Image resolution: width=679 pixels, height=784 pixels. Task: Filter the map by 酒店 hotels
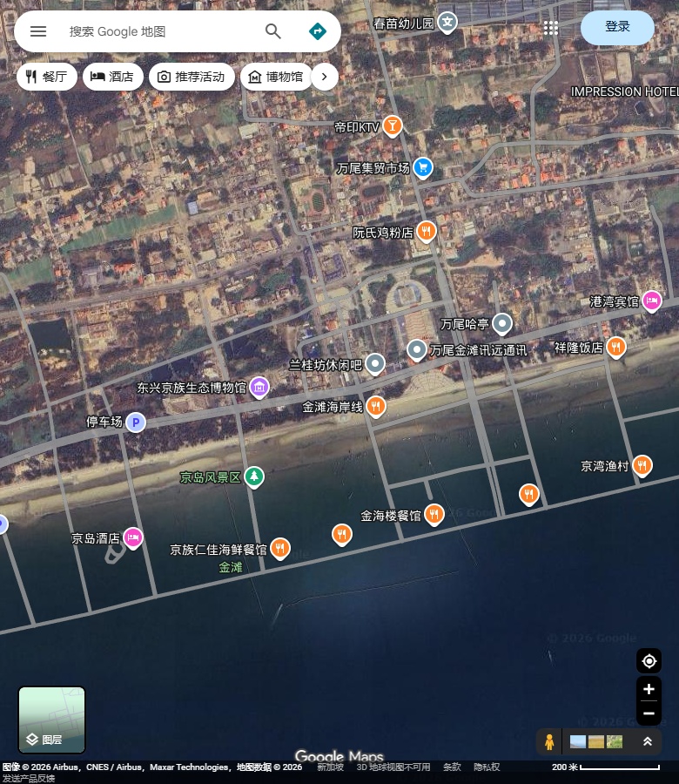point(113,77)
